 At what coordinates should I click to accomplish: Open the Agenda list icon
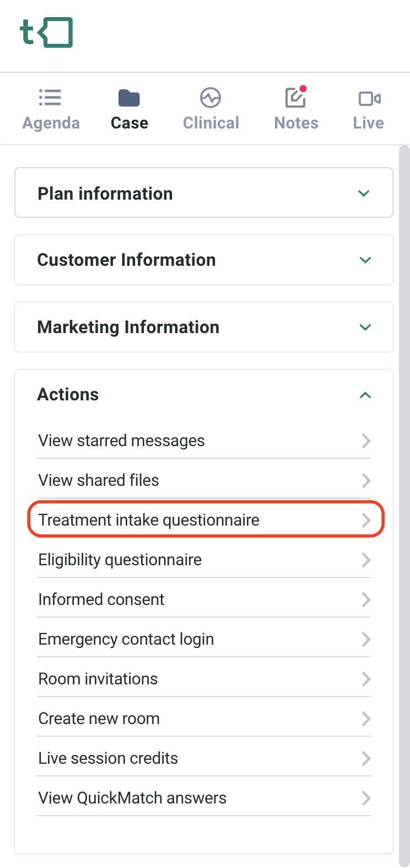pyautogui.click(x=50, y=98)
